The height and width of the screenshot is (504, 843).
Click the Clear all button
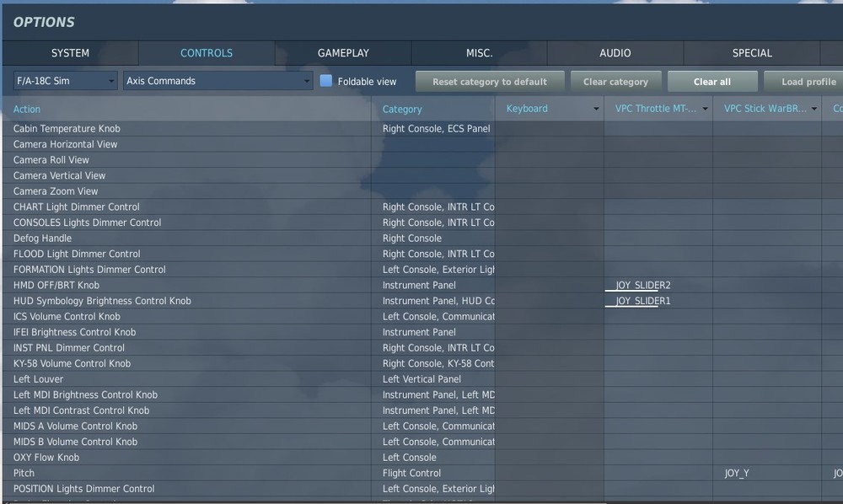point(712,82)
